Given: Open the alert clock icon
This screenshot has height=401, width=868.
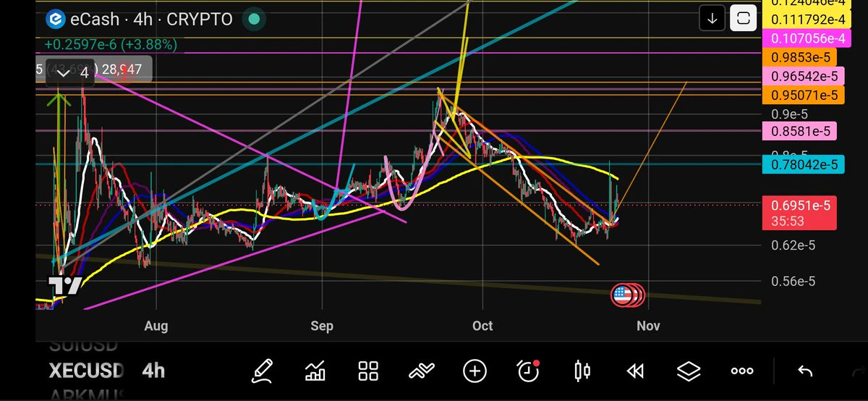Looking at the screenshot, I should pos(529,371).
